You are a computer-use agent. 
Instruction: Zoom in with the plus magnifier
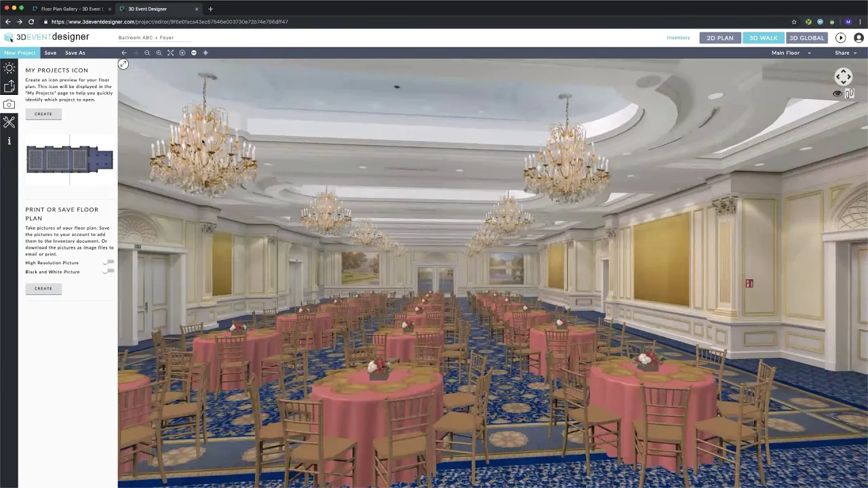pyautogui.click(x=159, y=53)
